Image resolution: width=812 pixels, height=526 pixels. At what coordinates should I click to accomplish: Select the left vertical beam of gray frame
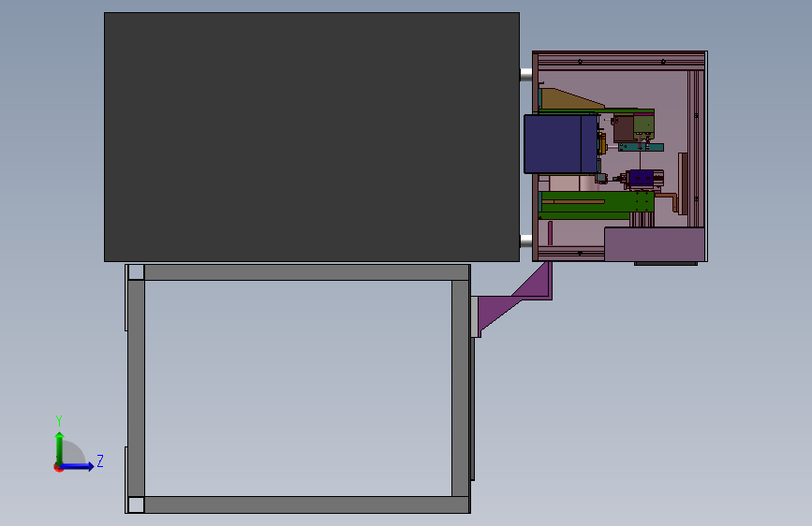click(x=136, y=388)
